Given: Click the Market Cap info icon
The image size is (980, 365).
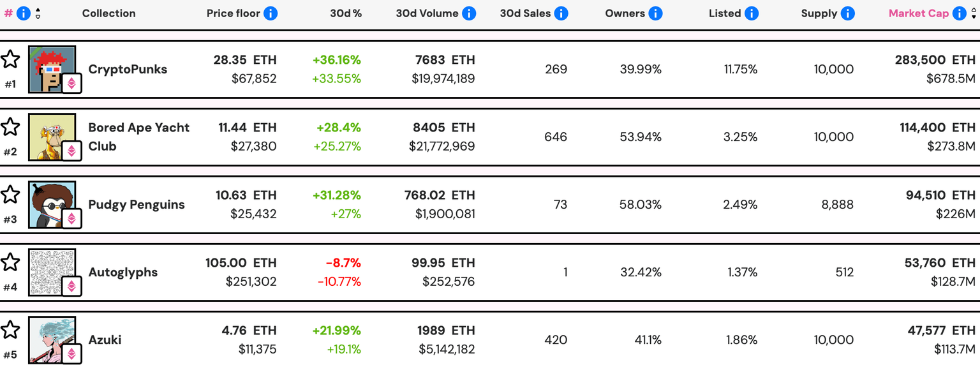Looking at the screenshot, I should 960,13.
